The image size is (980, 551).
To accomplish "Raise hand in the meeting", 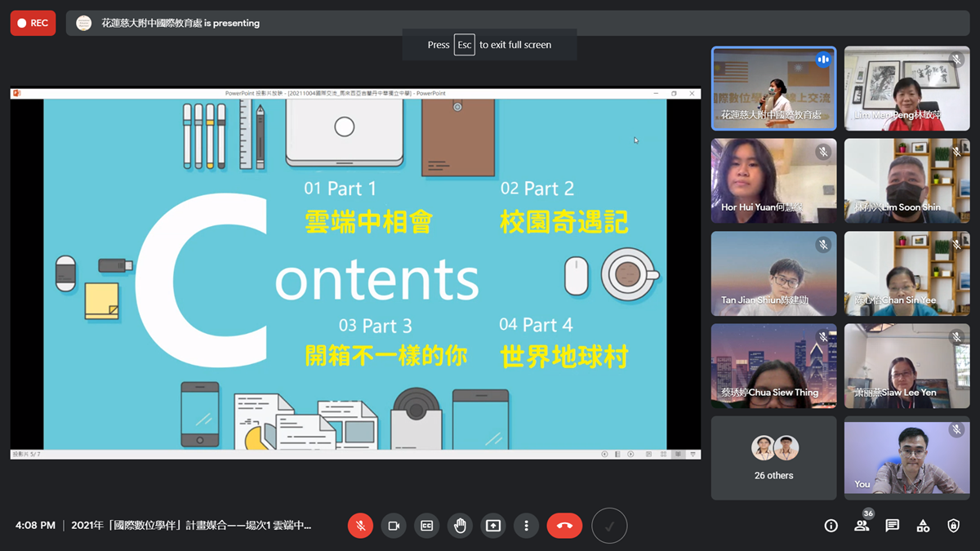I will 460,526.
